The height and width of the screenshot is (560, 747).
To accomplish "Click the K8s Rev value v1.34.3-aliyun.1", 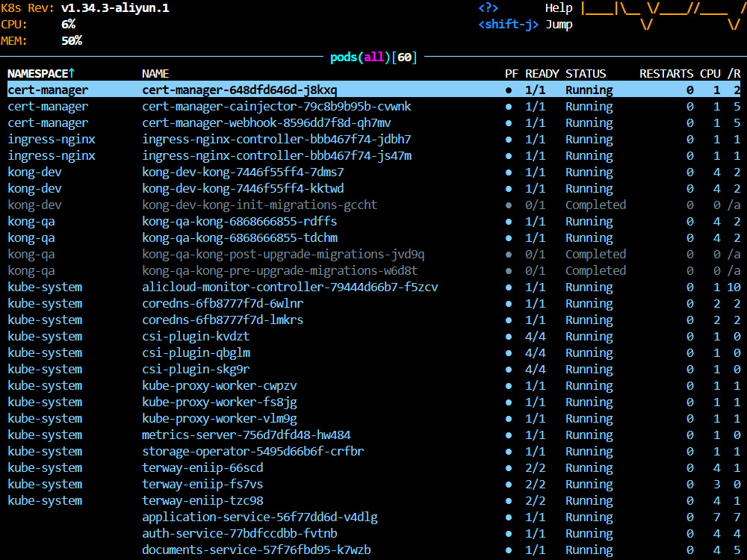I will (115, 8).
